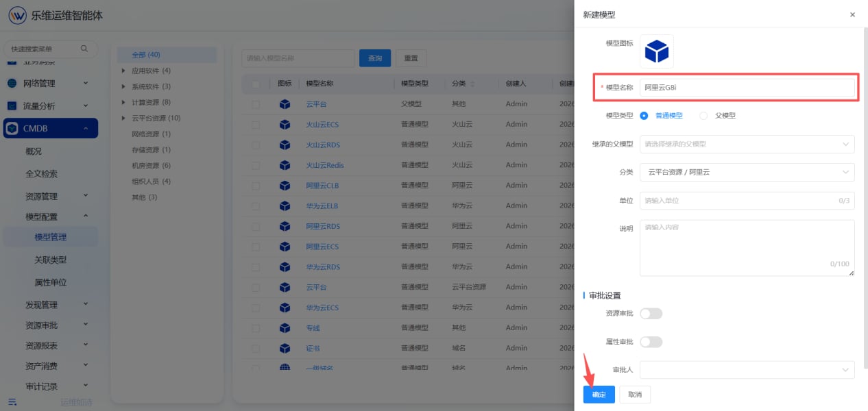
Task: Tick the checkbox for 华为云ELB row
Action: 256,206
